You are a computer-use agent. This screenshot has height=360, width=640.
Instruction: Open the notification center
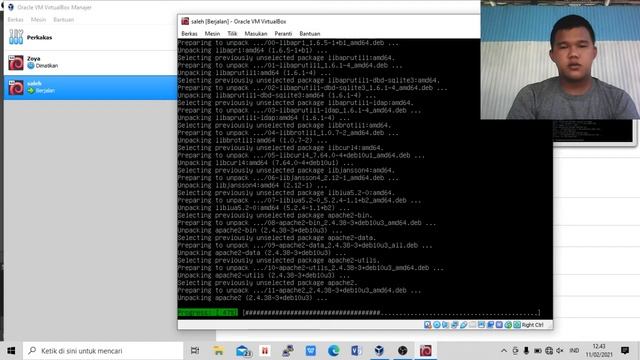(624, 351)
